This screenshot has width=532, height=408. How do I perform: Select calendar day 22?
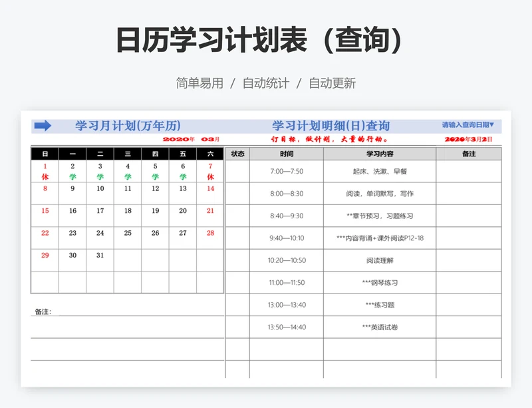(45, 238)
